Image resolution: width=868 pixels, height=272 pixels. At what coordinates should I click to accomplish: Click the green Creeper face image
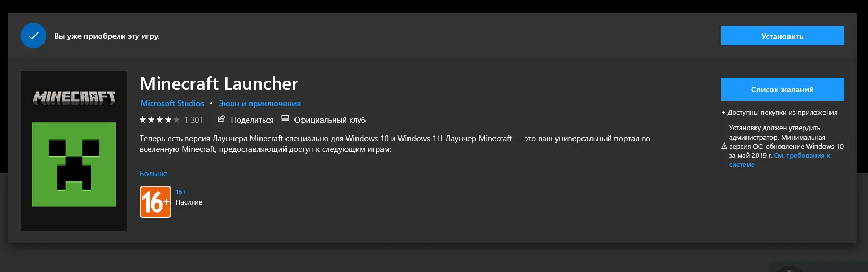[x=74, y=164]
